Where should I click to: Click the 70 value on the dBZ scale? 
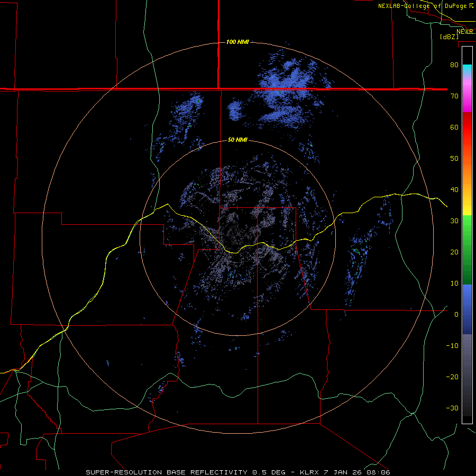454,96
